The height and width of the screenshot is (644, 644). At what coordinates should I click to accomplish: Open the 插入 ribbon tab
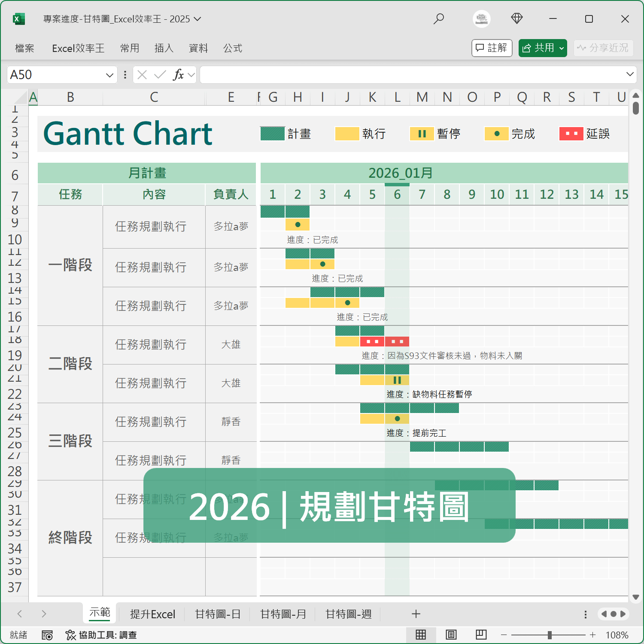tap(164, 48)
